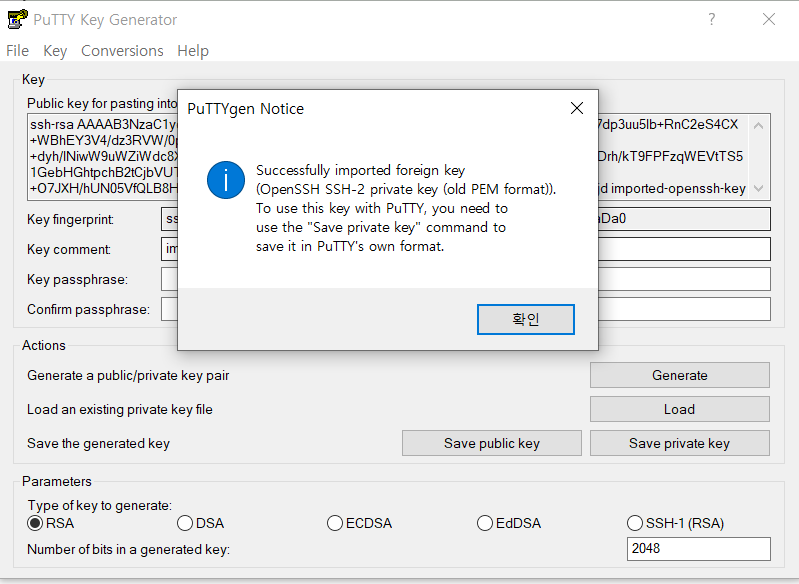
Task: Click 'Type of key to generate:' label
Action: [x=100, y=506]
